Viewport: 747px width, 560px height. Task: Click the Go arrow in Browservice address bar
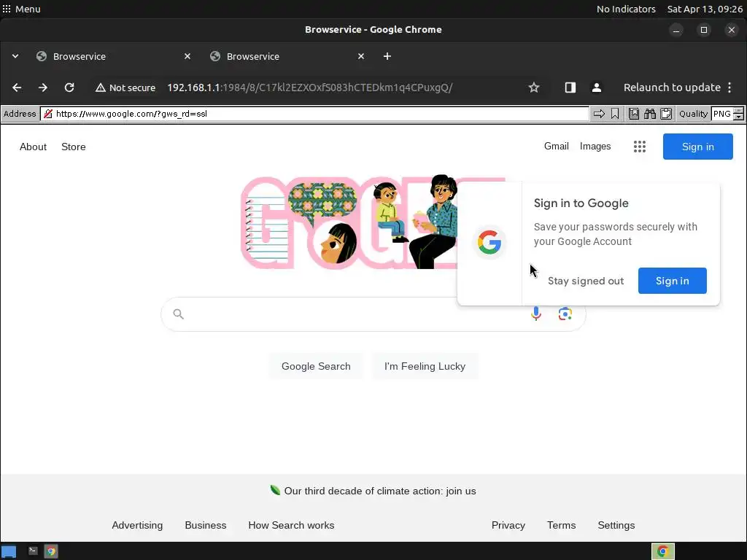[x=599, y=114]
